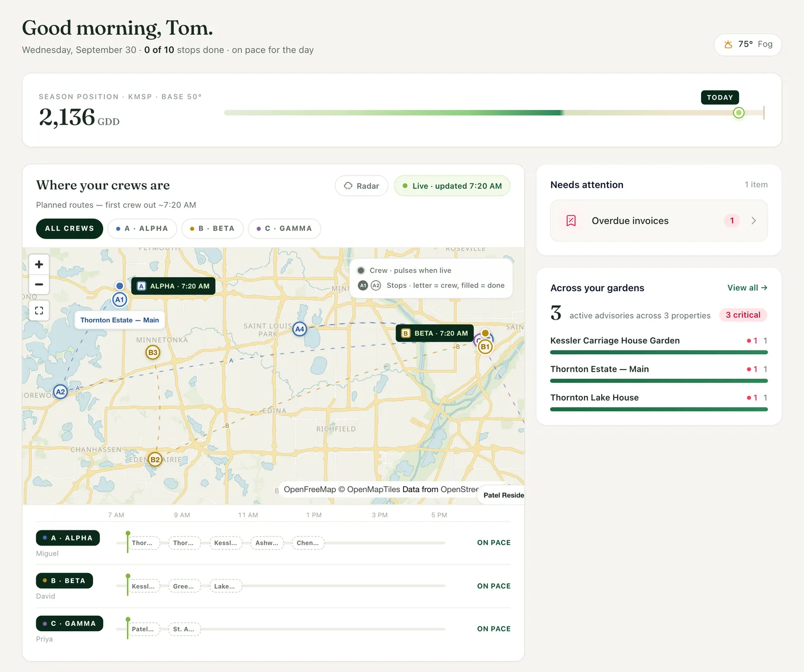The width and height of the screenshot is (804, 672).
Task: Click the TODAY marker on season bar
Action: coord(720,97)
